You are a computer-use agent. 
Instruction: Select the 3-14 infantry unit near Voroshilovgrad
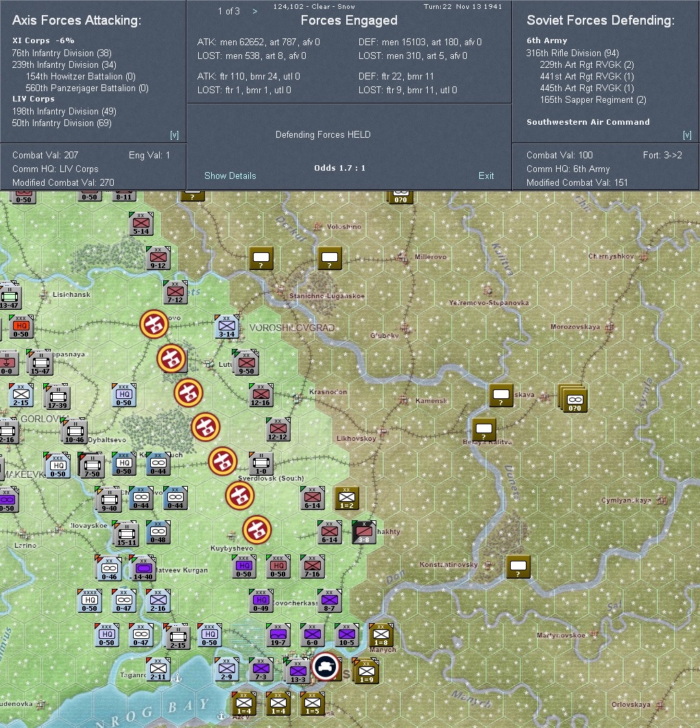[x=227, y=326]
